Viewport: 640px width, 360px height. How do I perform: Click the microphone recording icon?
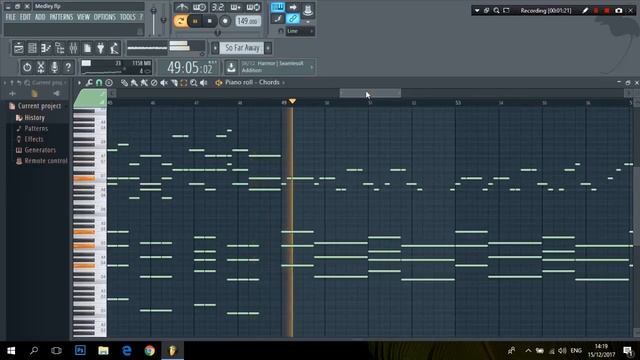[54, 67]
